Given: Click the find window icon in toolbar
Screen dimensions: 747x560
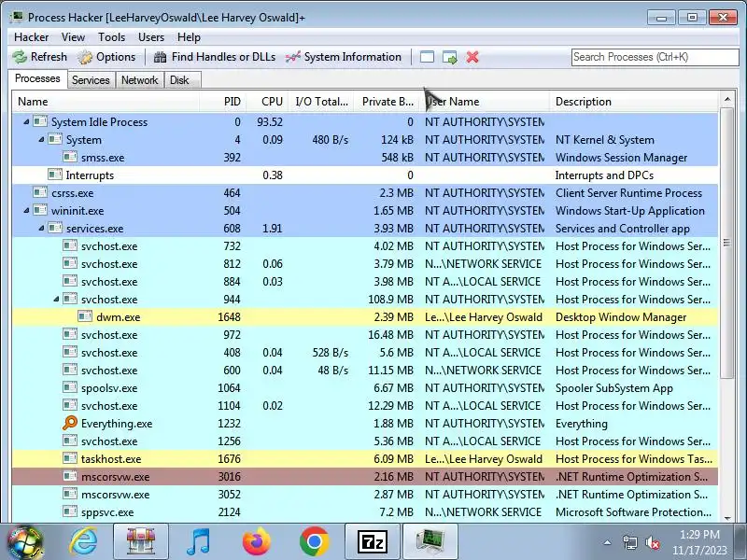Looking at the screenshot, I should [x=427, y=57].
